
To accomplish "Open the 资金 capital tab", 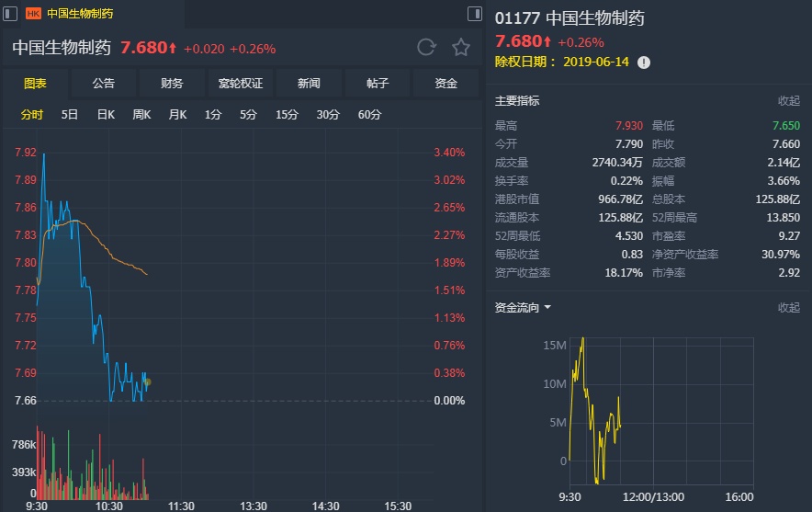I will 446,84.
